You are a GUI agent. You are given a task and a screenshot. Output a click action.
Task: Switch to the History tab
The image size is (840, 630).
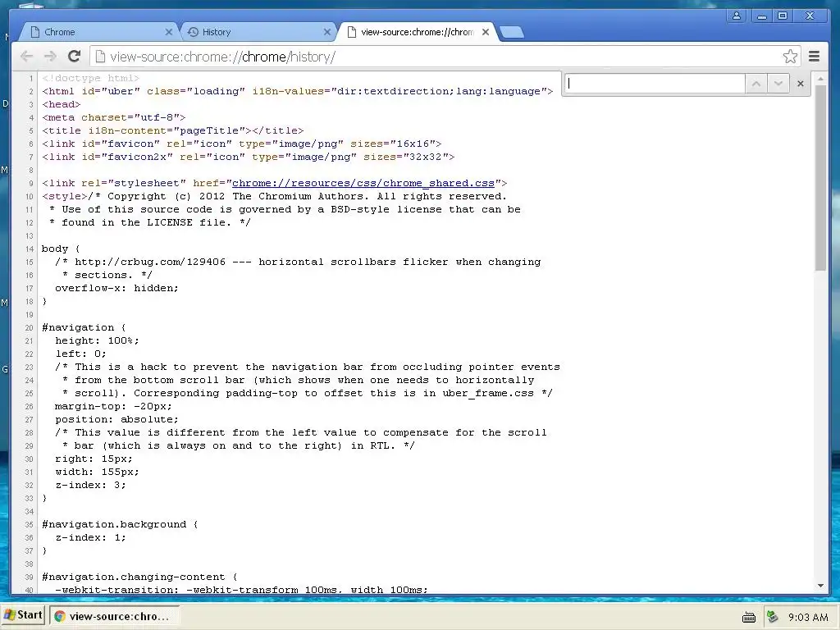tap(257, 32)
